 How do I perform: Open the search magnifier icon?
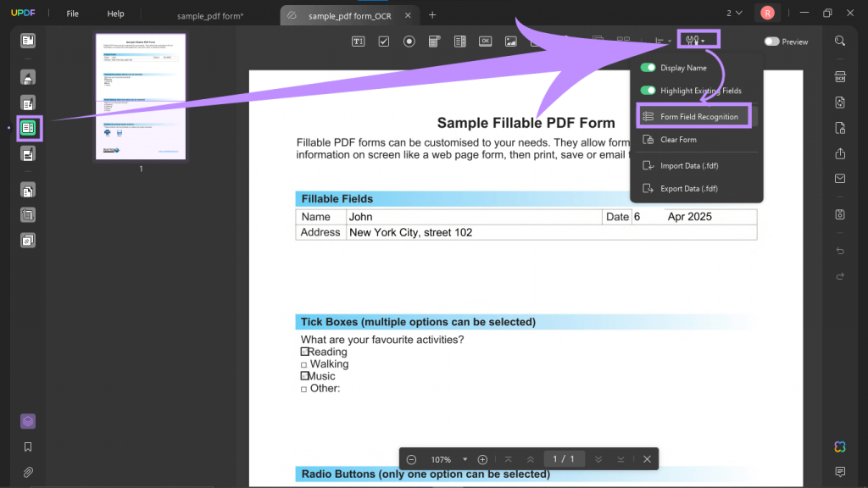[840, 41]
